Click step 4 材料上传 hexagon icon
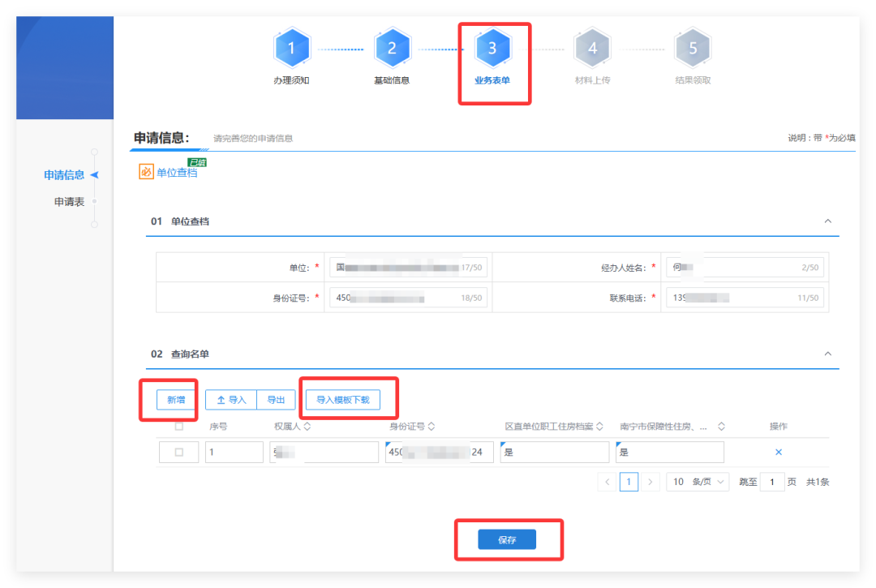Viewport: 876px width, 588px height. [592, 49]
